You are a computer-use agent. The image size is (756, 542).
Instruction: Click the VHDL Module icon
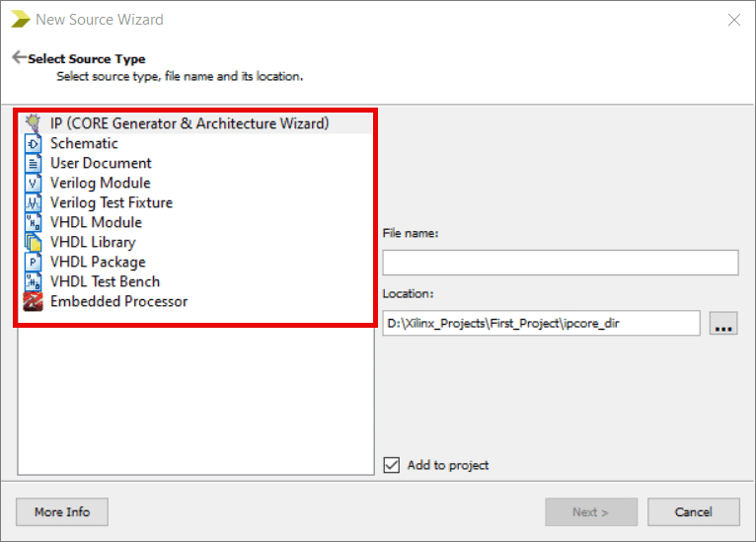coord(33,223)
